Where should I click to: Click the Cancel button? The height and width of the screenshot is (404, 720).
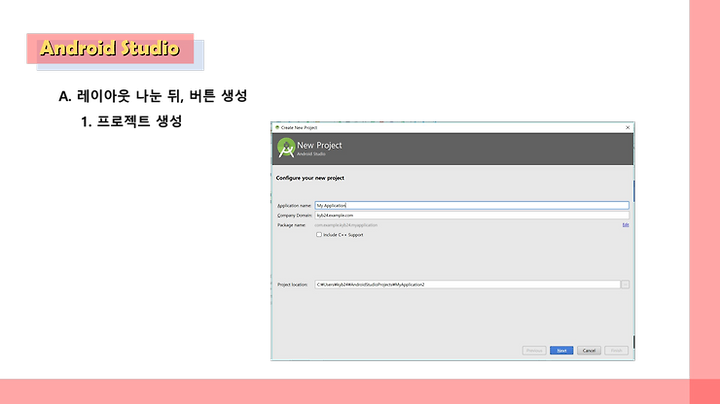tap(589, 350)
